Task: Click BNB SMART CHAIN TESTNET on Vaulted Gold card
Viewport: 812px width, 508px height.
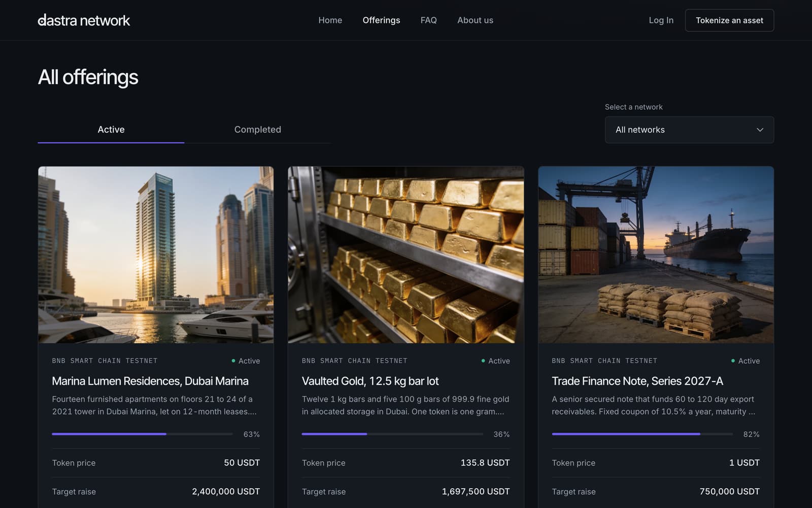Action: 355,361
